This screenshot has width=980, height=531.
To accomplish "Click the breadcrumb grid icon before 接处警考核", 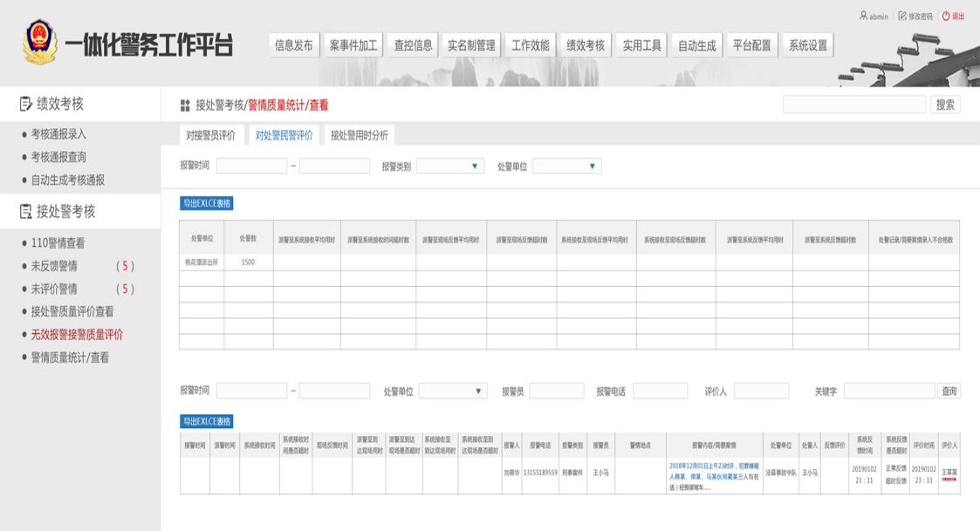I will click(185, 106).
